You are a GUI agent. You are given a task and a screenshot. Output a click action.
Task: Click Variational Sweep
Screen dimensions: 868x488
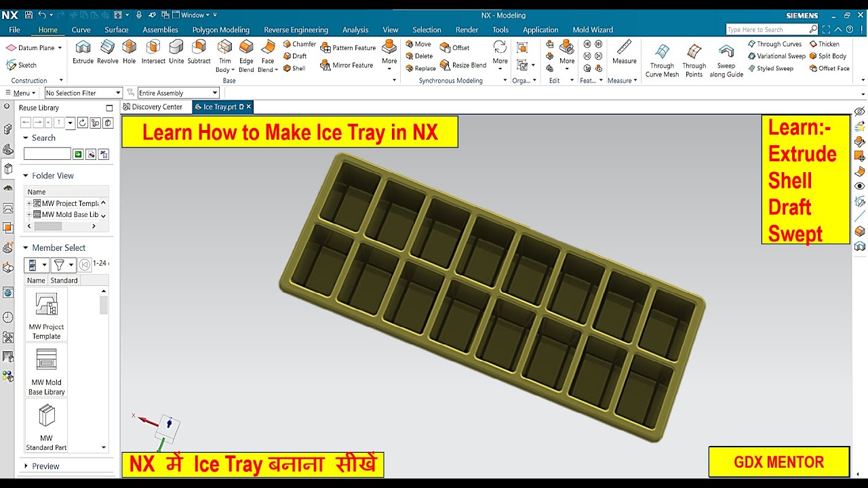[776, 56]
